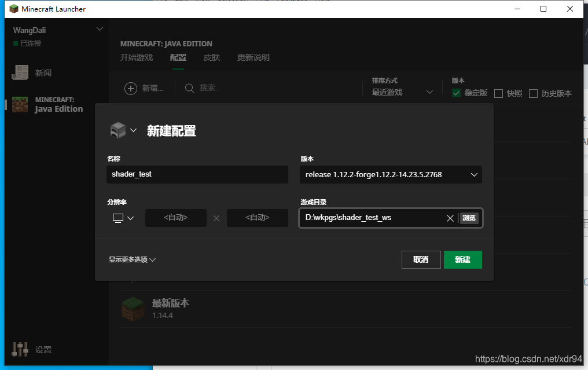Screen dimensions: 588x370
Task: Close the Minecraft Launcher window
Action: [x=570, y=9]
